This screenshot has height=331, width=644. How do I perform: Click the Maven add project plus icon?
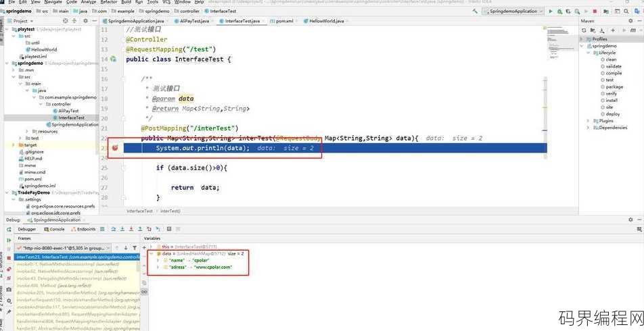[x=613, y=30]
